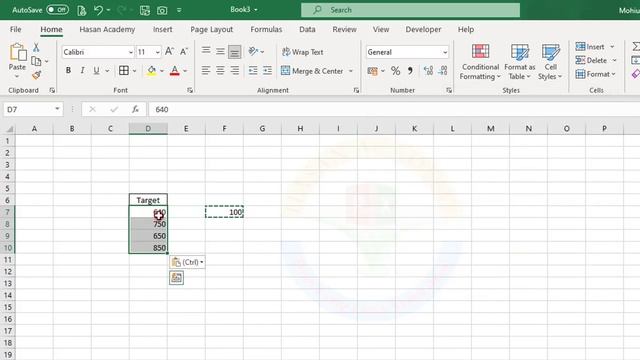Click the Decrease Decimal icon
The width and height of the screenshot is (640, 360).
point(443,71)
